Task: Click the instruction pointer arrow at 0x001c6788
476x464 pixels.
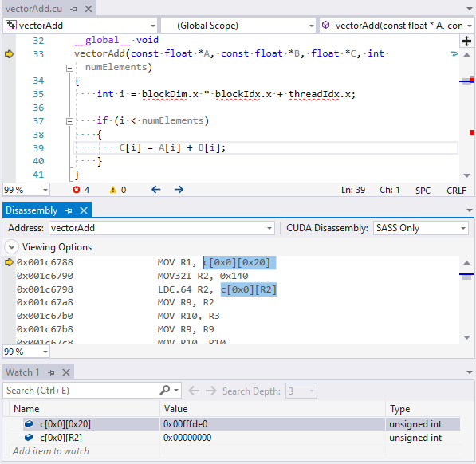Action: 10,262
